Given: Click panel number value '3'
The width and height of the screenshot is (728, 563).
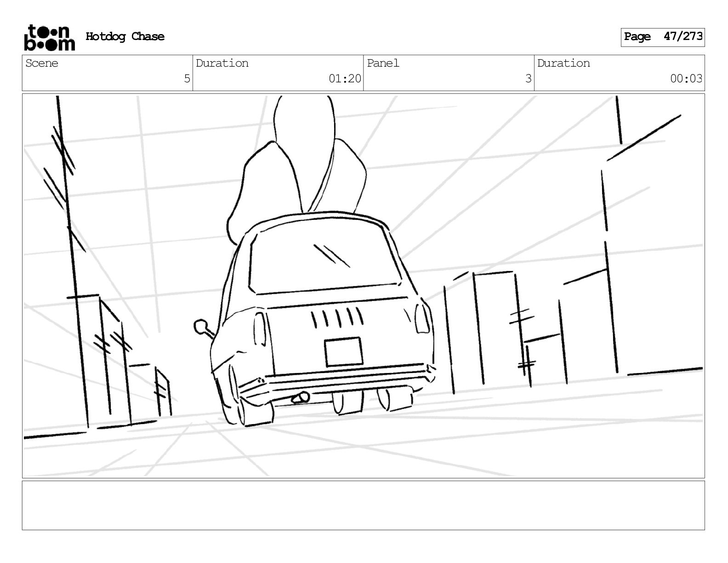Looking at the screenshot, I should click(528, 79).
